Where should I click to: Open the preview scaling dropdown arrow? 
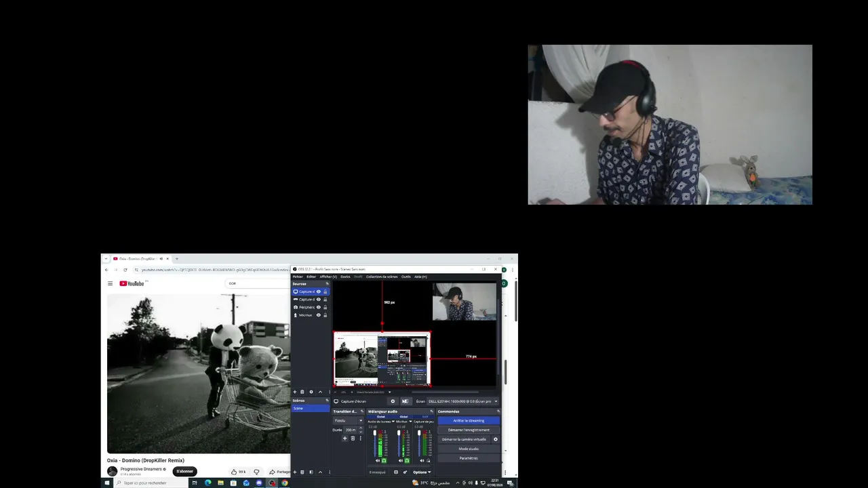point(389,392)
